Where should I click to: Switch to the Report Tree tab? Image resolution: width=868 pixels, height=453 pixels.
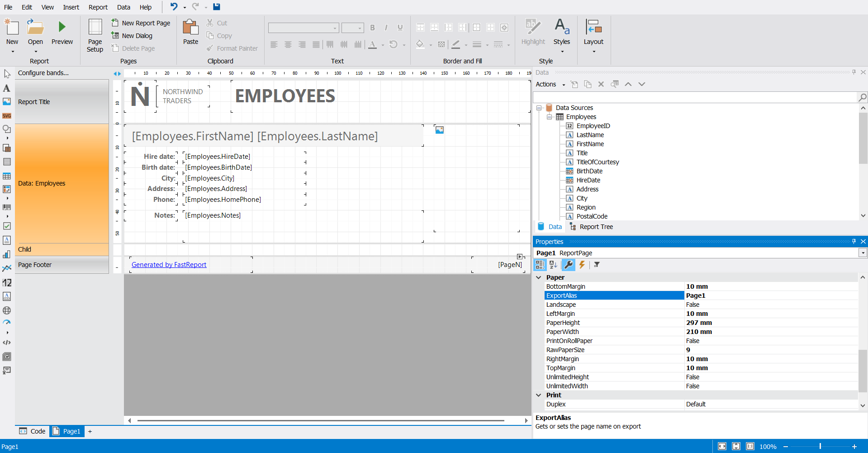(x=591, y=227)
